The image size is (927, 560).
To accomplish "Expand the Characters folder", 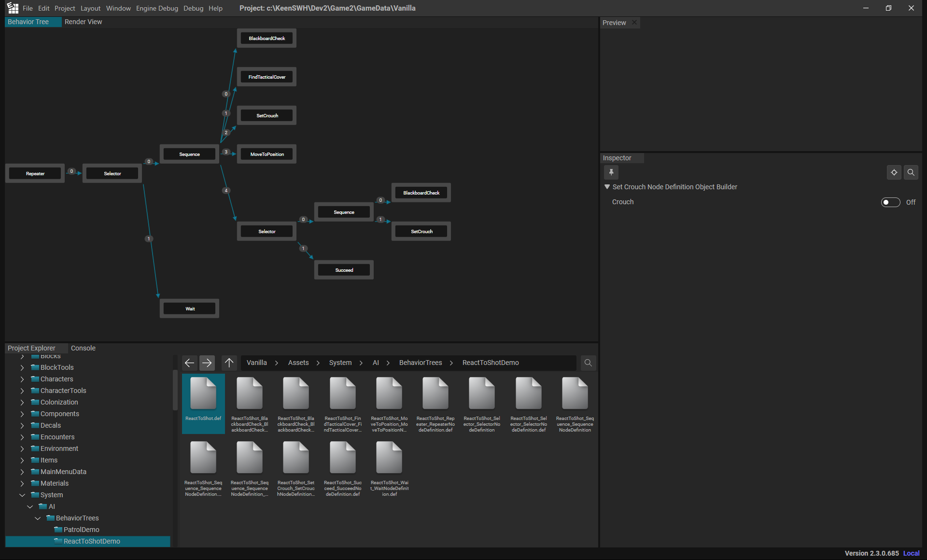I will click(x=22, y=379).
